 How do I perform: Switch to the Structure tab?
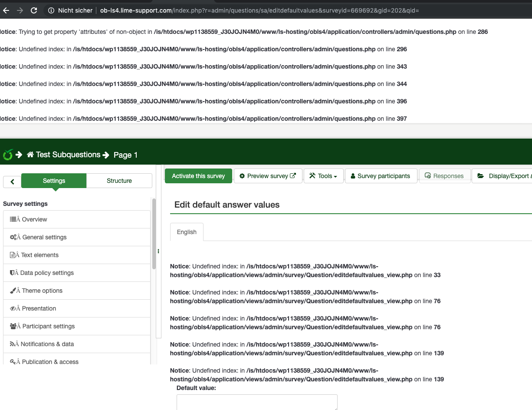[x=119, y=181]
